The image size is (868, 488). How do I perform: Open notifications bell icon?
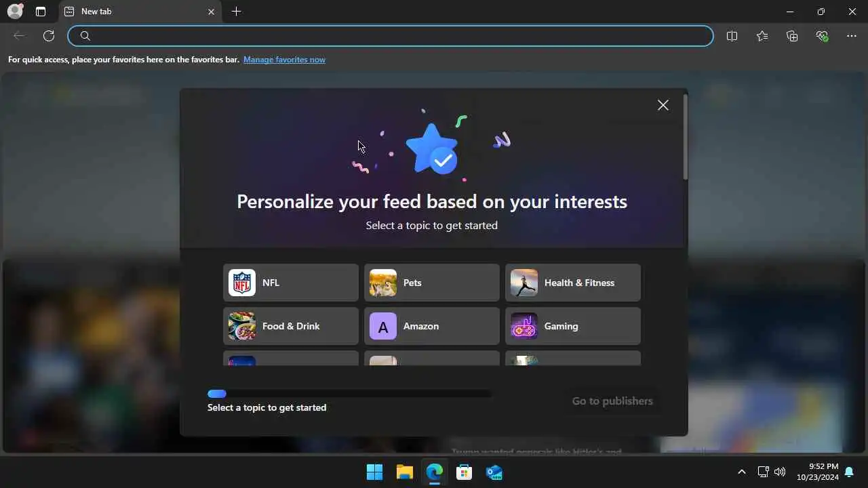(849, 472)
